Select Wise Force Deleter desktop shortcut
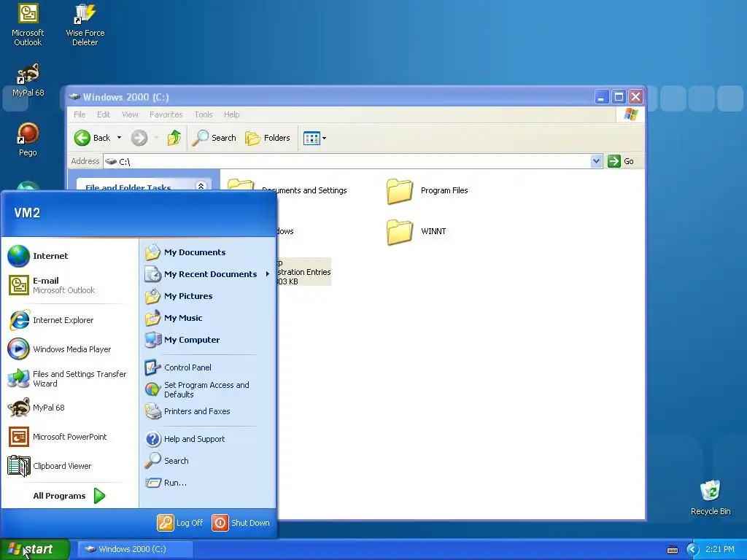 [85, 26]
